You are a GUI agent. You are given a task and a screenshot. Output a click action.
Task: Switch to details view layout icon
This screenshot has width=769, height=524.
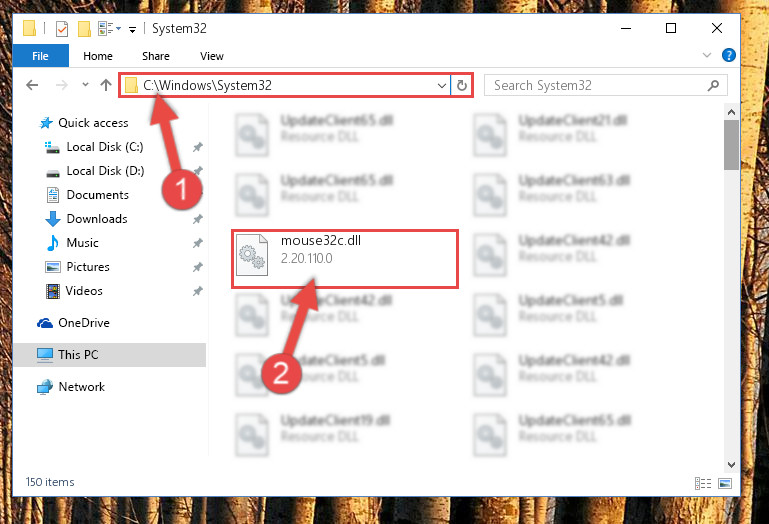tap(703, 483)
